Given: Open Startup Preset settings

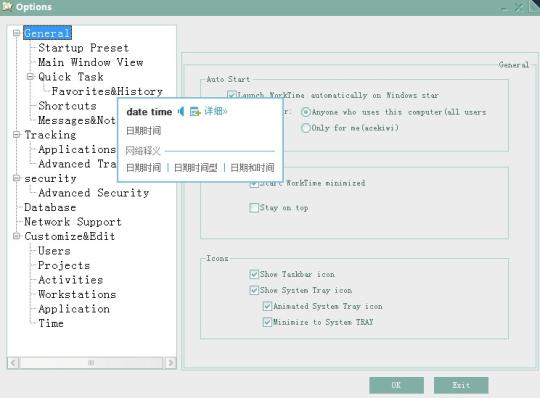Looking at the screenshot, I should coord(83,48).
